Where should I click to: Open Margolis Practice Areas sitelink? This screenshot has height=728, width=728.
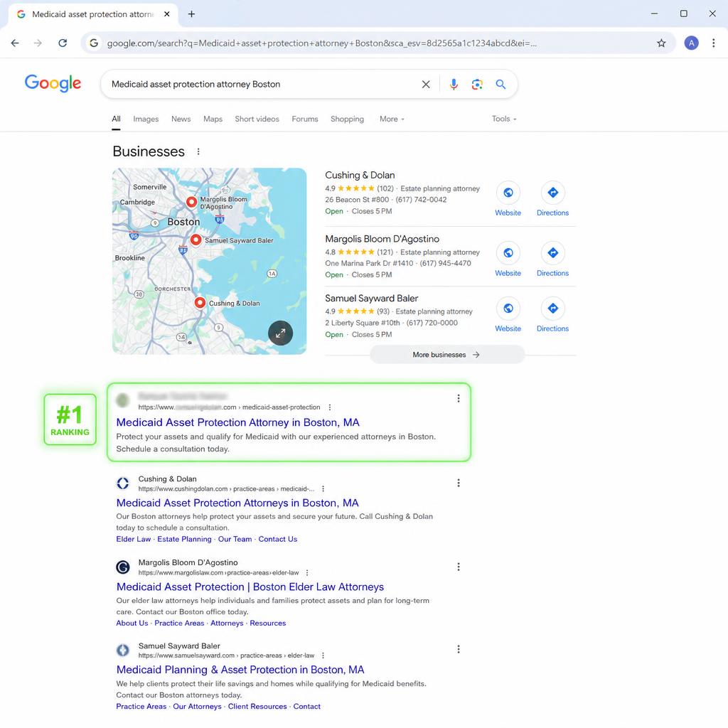tap(179, 623)
